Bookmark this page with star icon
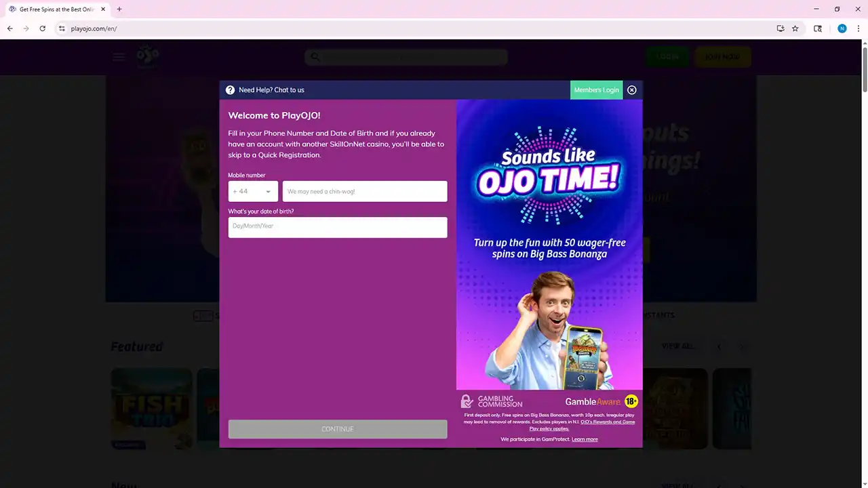This screenshot has height=488, width=868. [x=795, y=28]
